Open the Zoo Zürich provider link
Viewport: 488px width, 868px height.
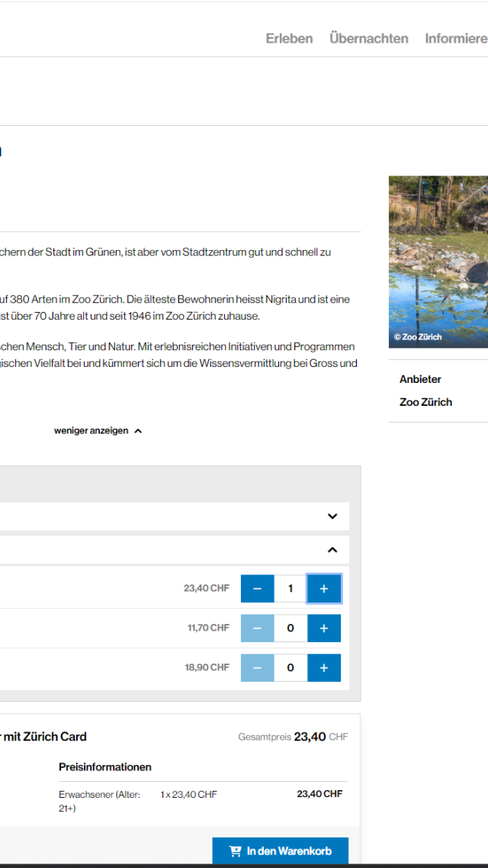point(425,402)
